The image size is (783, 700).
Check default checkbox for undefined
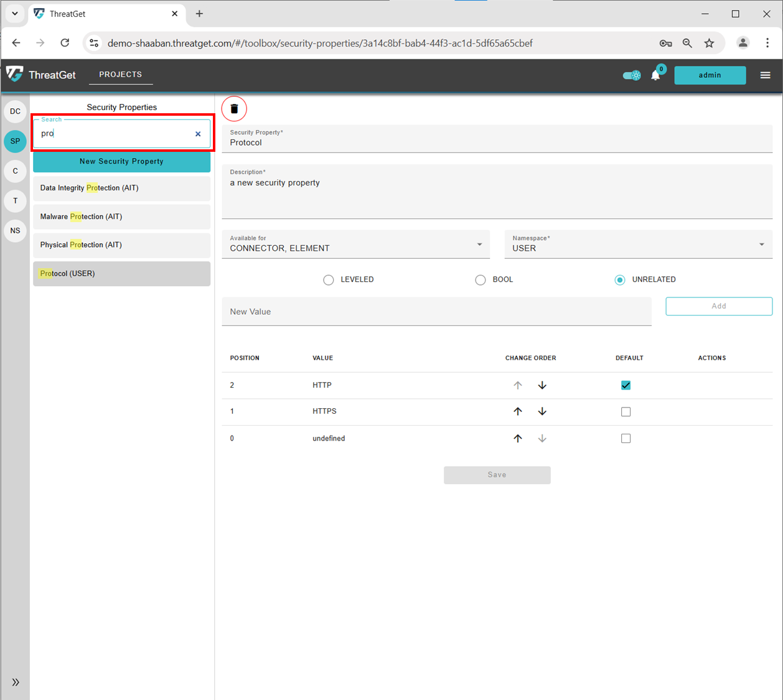[626, 439]
